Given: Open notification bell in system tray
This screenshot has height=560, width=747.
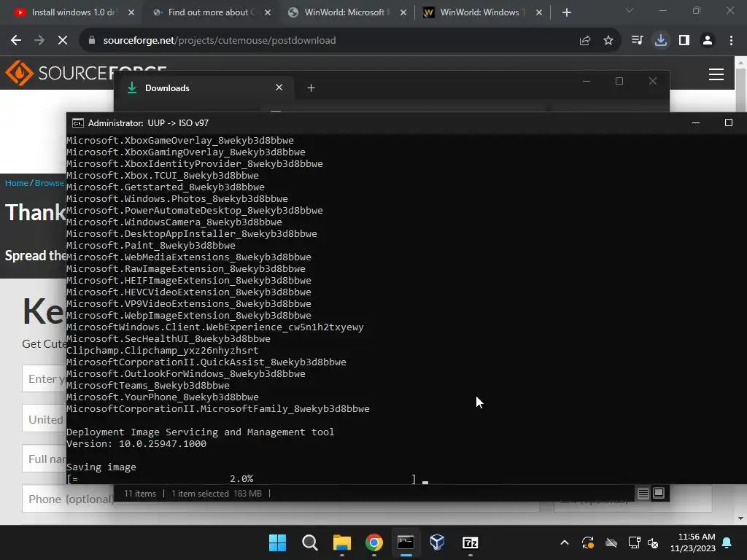Looking at the screenshot, I should [x=727, y=542].
